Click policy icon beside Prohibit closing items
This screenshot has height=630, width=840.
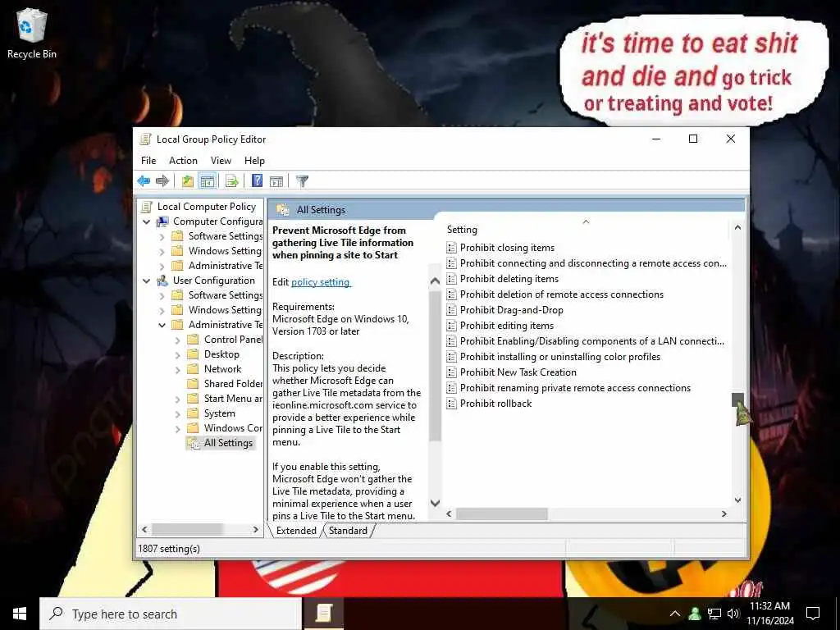point(452,248)
